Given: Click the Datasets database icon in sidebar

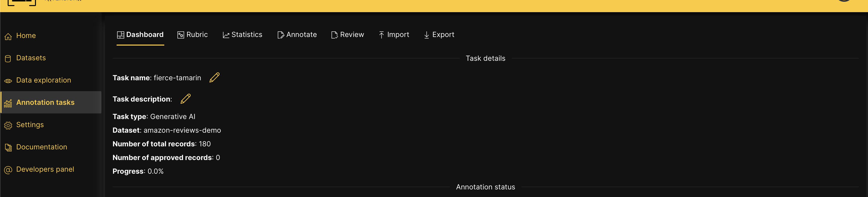Looking at the screenshot, I should (x=8, y=58).
